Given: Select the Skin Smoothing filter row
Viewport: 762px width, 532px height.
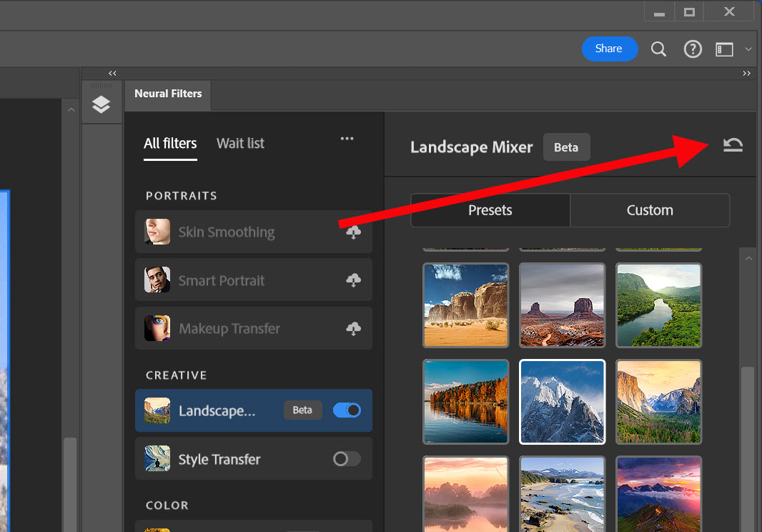Looking at the screenshot, I should [x=254, y=232].
